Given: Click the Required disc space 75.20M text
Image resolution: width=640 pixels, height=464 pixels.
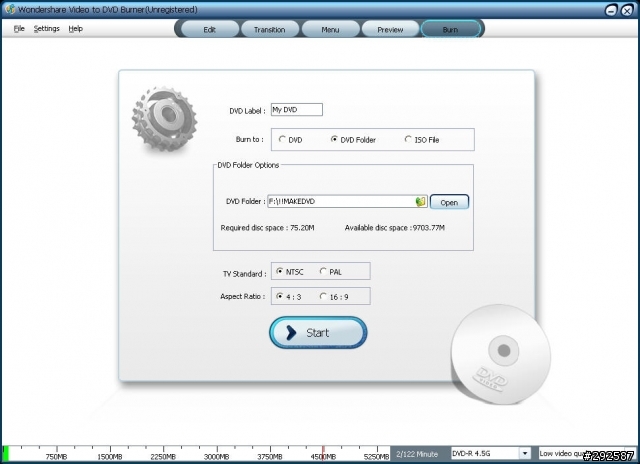Looking at the screenshot, I should [267, 228].
